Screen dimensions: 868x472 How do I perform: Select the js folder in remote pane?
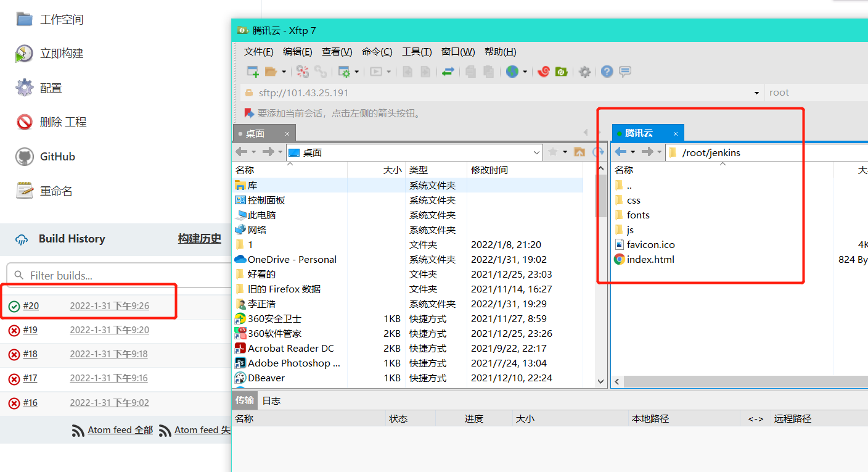tap(630, 230)
